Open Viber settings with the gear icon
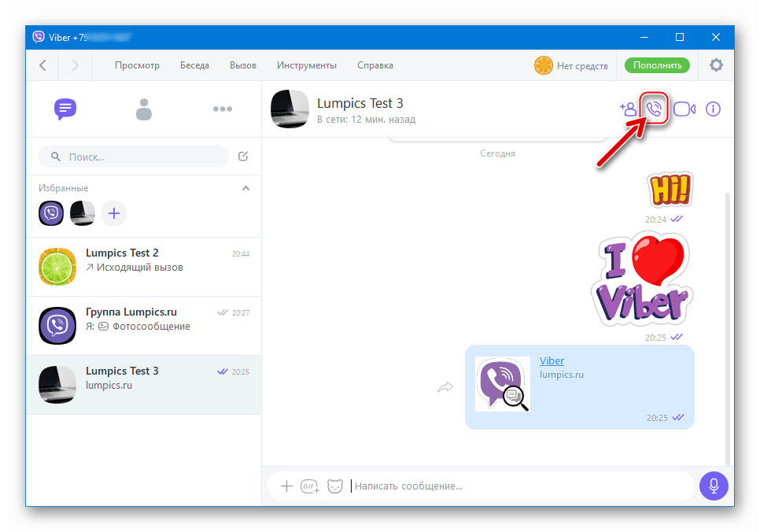 716,65
